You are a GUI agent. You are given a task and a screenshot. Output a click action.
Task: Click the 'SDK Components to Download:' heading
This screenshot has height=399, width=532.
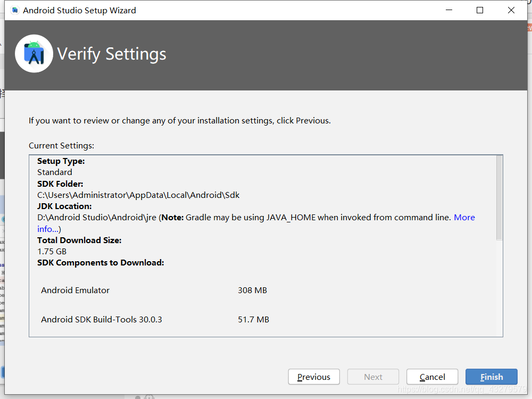(101, 263)
